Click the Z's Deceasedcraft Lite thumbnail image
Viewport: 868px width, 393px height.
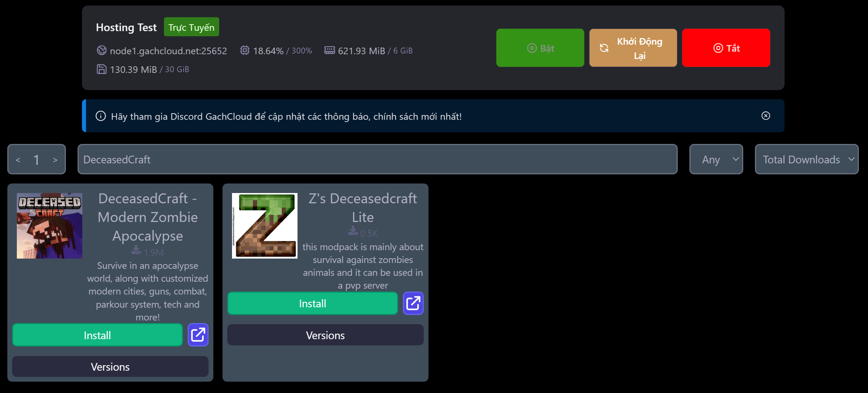pyautogui.click(x=265, y=226)
